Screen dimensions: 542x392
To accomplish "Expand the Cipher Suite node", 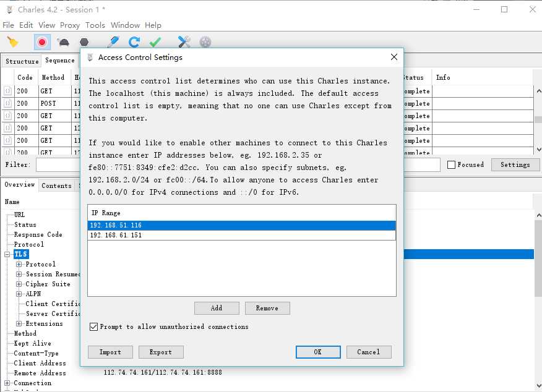I will pos(19,284).
